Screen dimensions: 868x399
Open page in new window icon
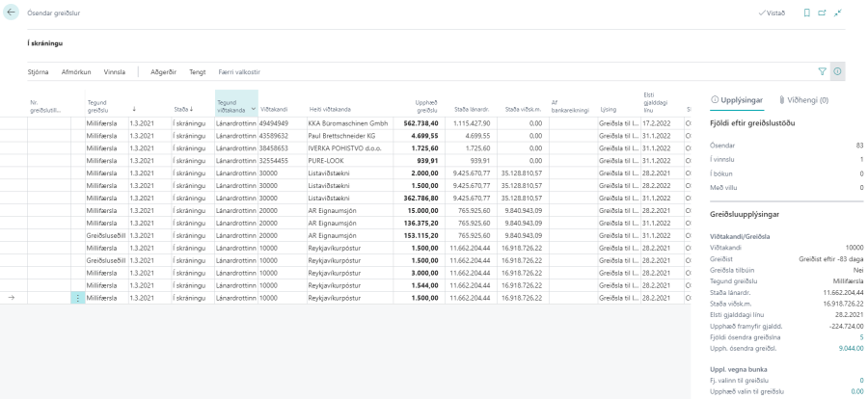tap(822, 12)
